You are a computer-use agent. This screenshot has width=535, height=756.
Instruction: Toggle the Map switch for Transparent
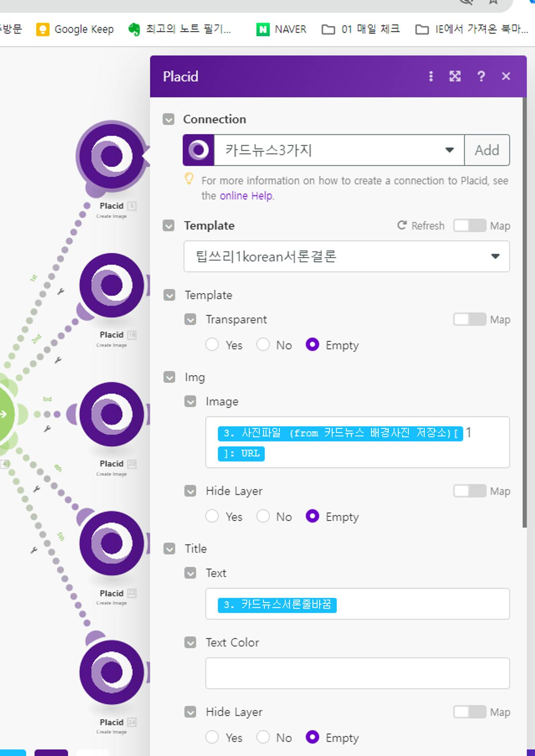click(x=470, y=320)
